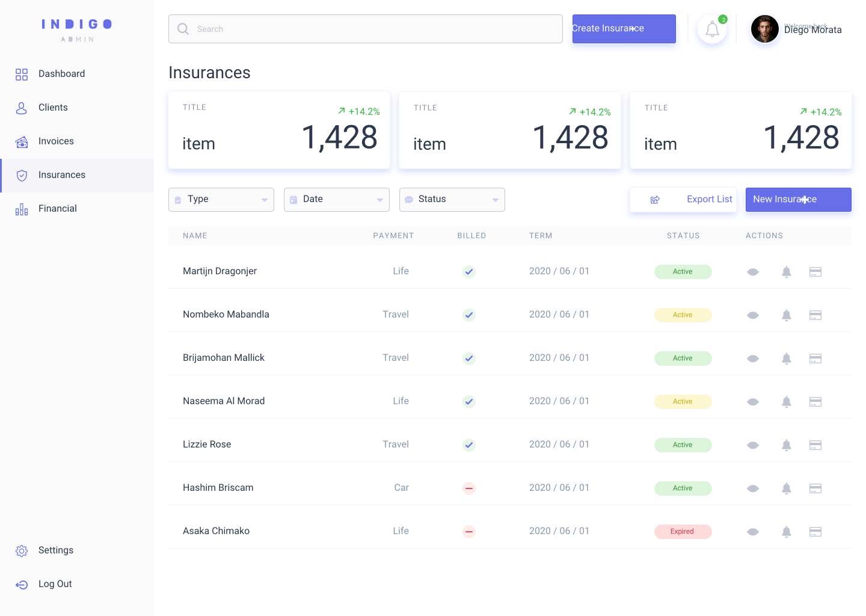Viewport: 866px width, 616px height.
Task: Click yellow Active badge for Nombeko Mabandla
Action: pyautogui.click(x=683, y=315)
